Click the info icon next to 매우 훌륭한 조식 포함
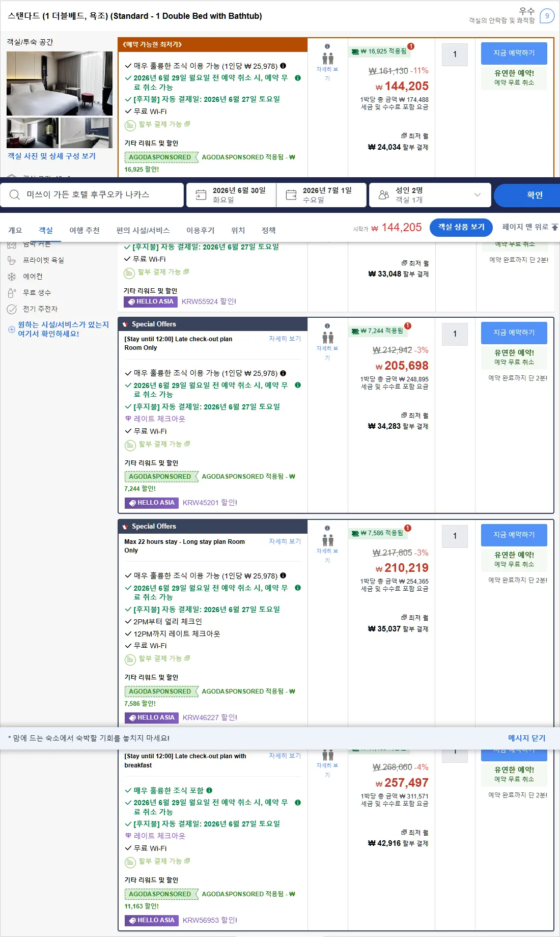This screenshot has width=560, height=937. click(x=209, y=790)
